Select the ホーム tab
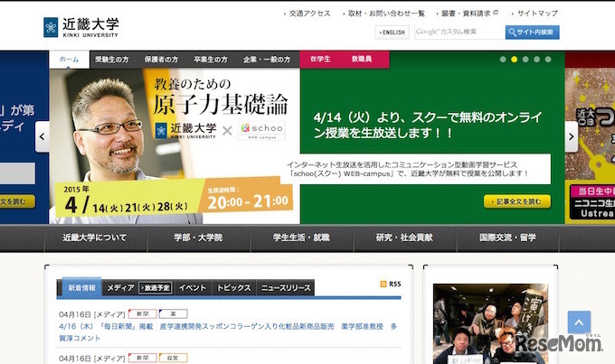 tap(69, 60)
